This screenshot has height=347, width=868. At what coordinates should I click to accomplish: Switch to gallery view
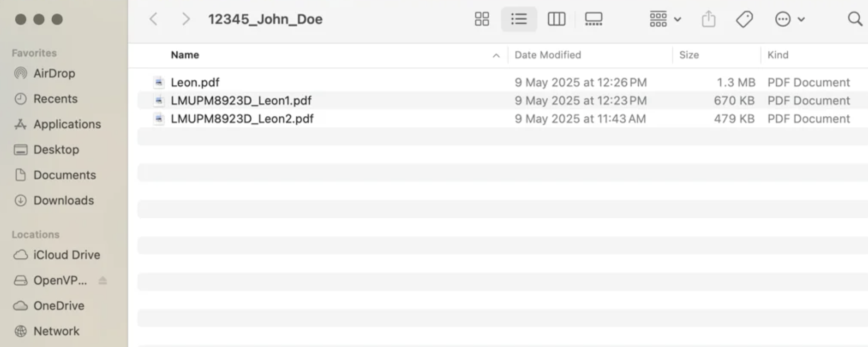click(x=593, y=19)
